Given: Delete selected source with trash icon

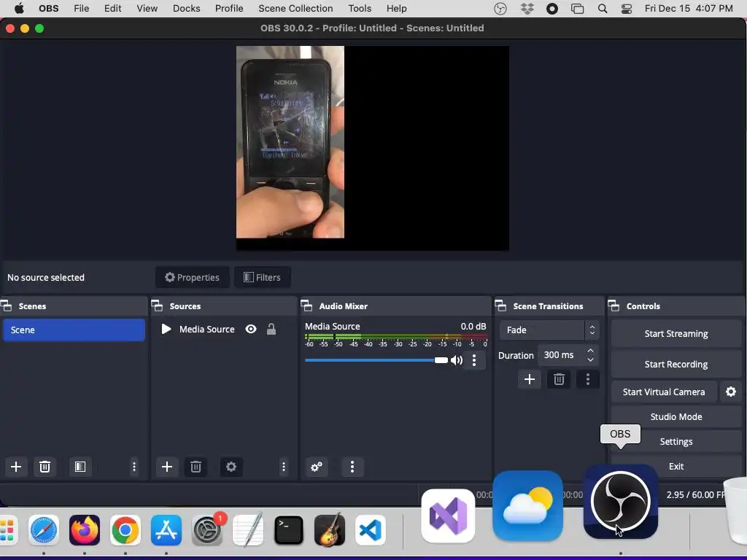Looking at the screenshot, I should tap(196, 467).
